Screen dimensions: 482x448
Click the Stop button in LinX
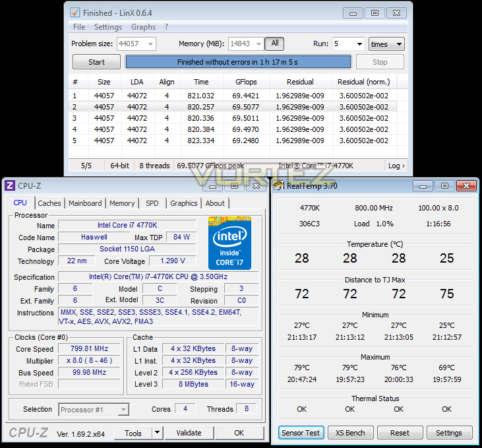(x=380, y=62)
